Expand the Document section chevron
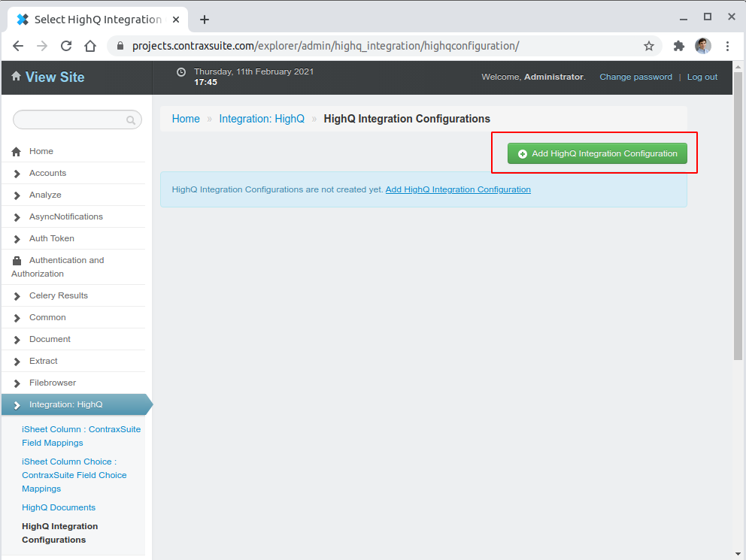The height and width of the screenshot is (560, 746). click(x=17, y=341)
